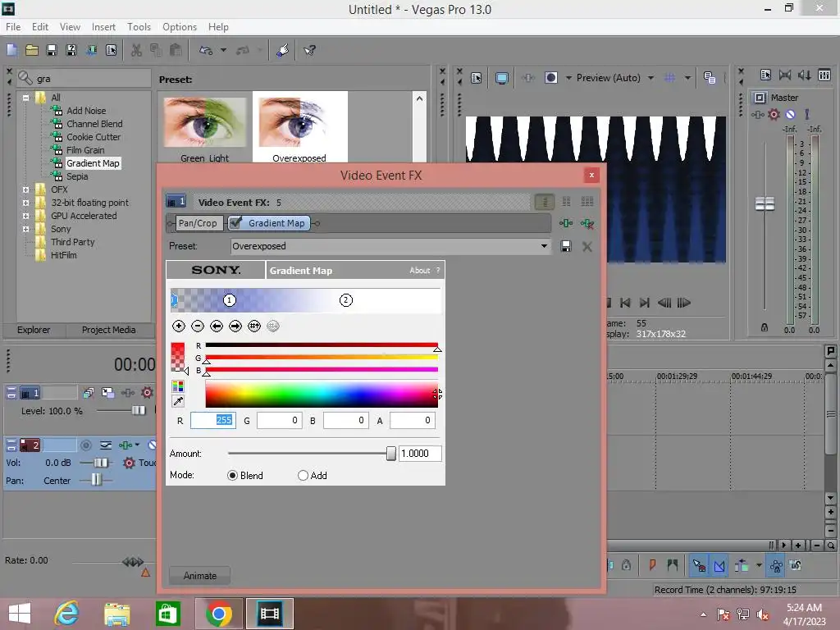
Task: Collapse the All folder in tree
Action: tap(25, 98)
